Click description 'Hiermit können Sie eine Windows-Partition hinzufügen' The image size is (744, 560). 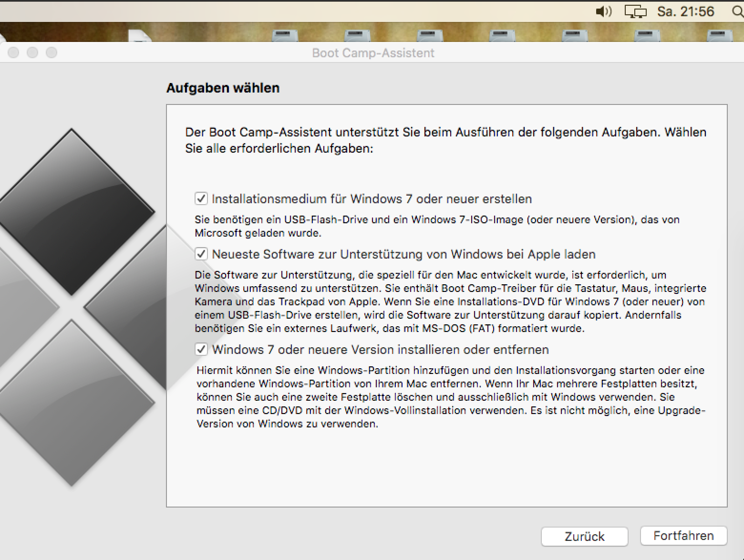click(x=451, y=397)
